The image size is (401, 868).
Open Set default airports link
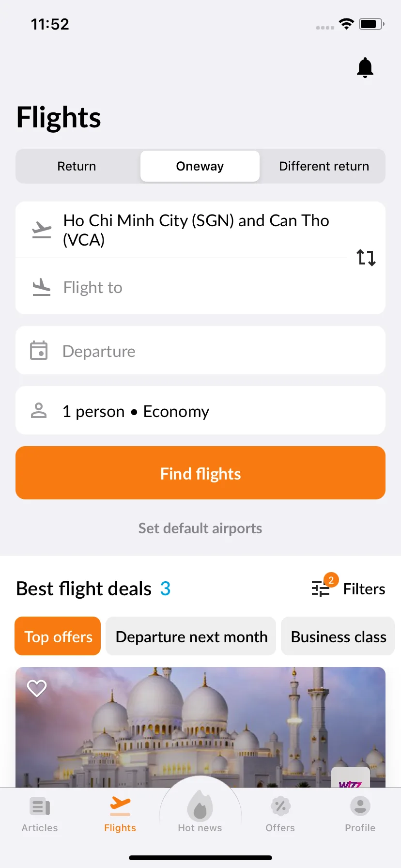200,528
